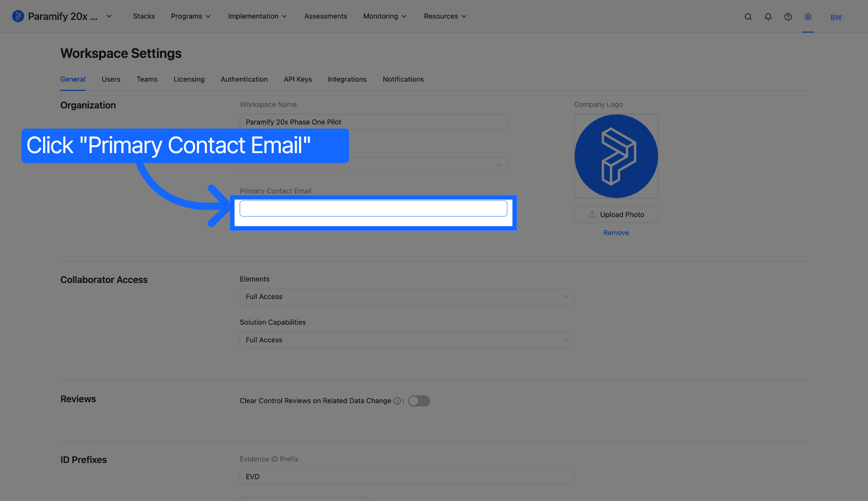Click the Organization section heading

pos(88,105)
